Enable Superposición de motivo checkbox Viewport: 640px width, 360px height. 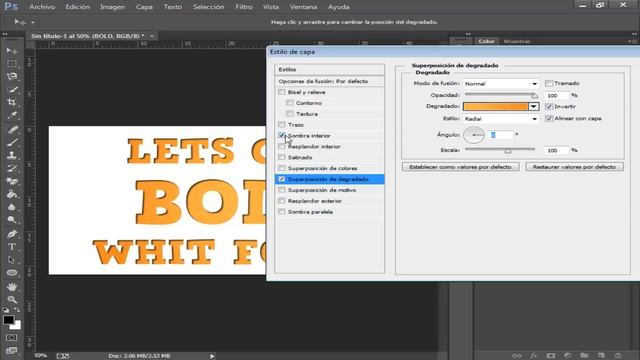[282, 190]
